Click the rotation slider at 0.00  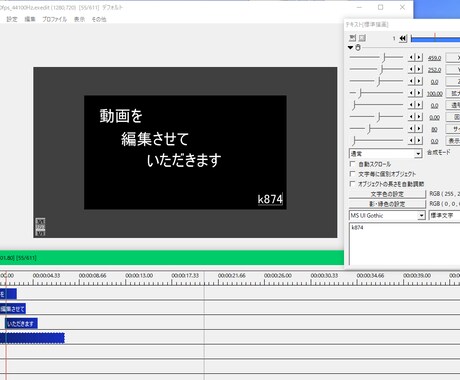click(x=376, y=117)
